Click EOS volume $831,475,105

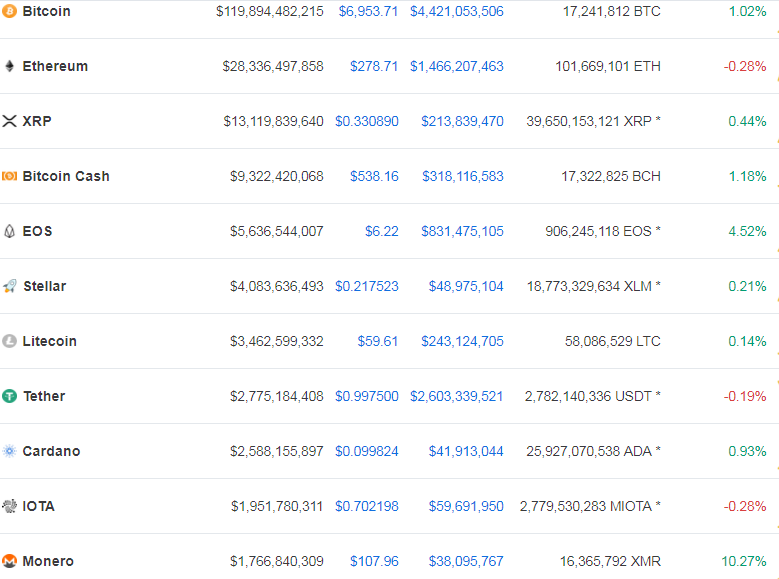point(463,231)
